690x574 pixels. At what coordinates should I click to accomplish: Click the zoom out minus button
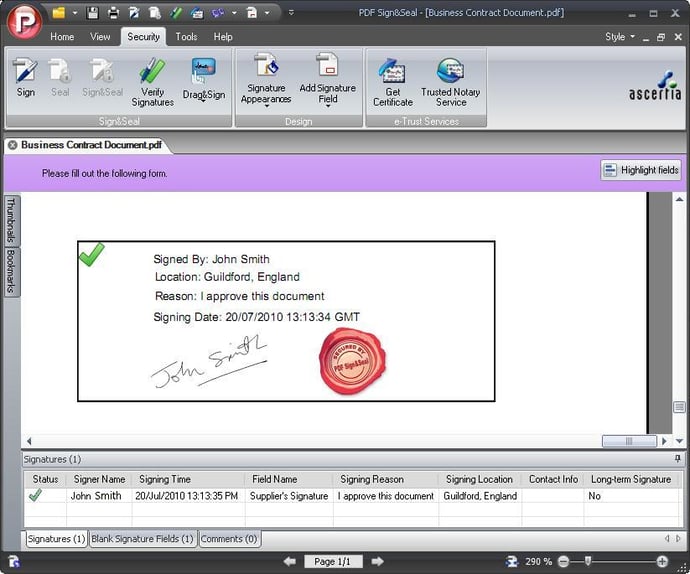pyautogui.click(x=563, y=561)
